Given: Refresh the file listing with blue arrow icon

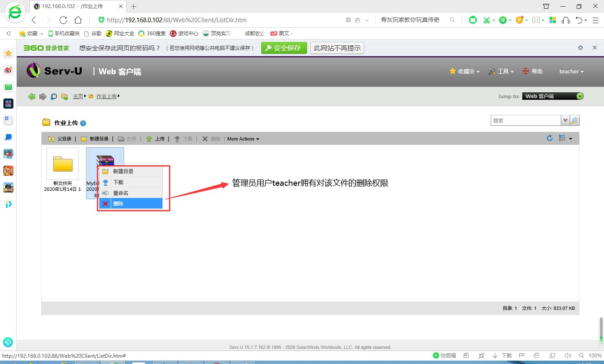Looking at the screenshot, I should pos(549,138).
